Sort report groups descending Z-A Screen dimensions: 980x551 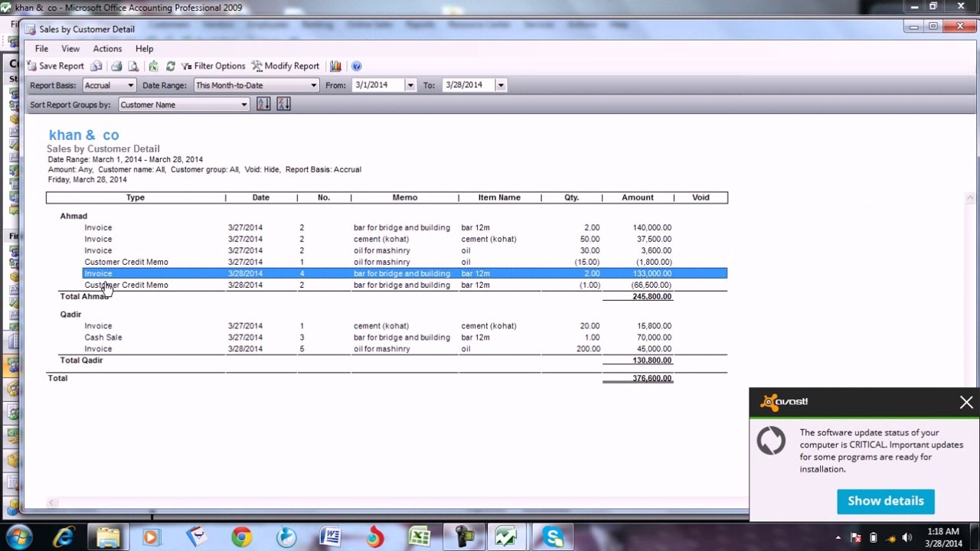click(x=283, y=104)
